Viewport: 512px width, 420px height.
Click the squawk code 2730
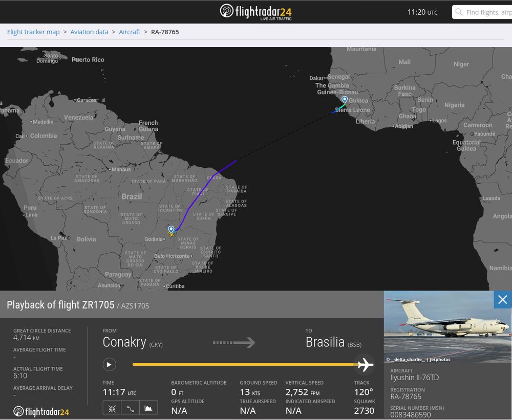(x=364, y=411)
